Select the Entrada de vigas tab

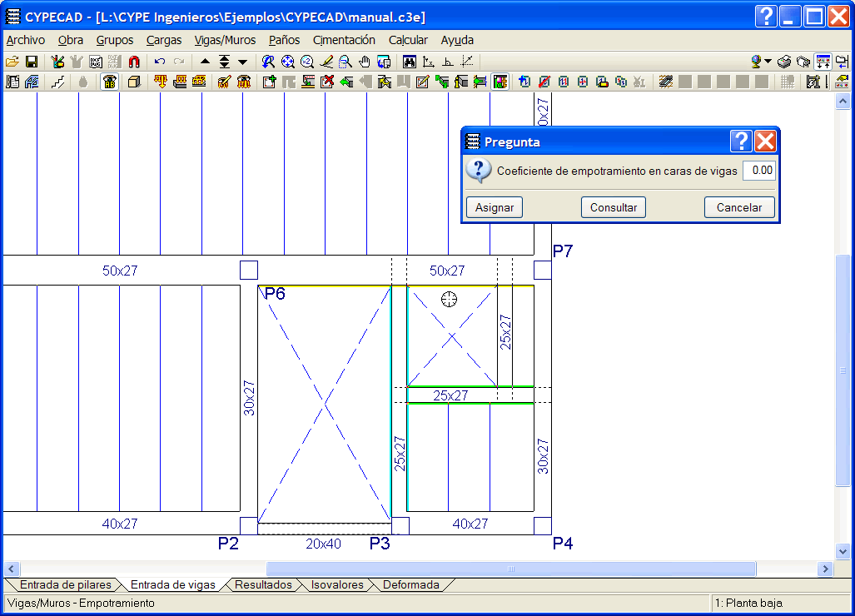tap(173, 585)
